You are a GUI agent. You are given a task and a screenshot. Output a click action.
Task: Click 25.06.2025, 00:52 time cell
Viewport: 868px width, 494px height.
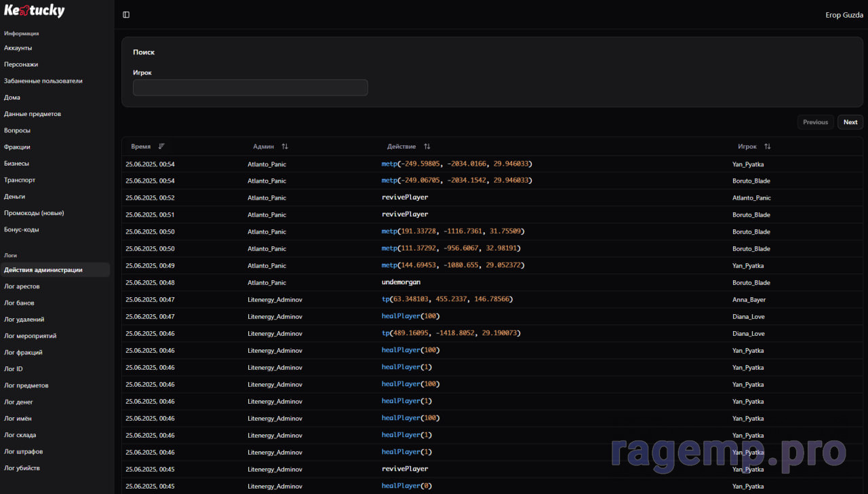(x=150, y=198)
